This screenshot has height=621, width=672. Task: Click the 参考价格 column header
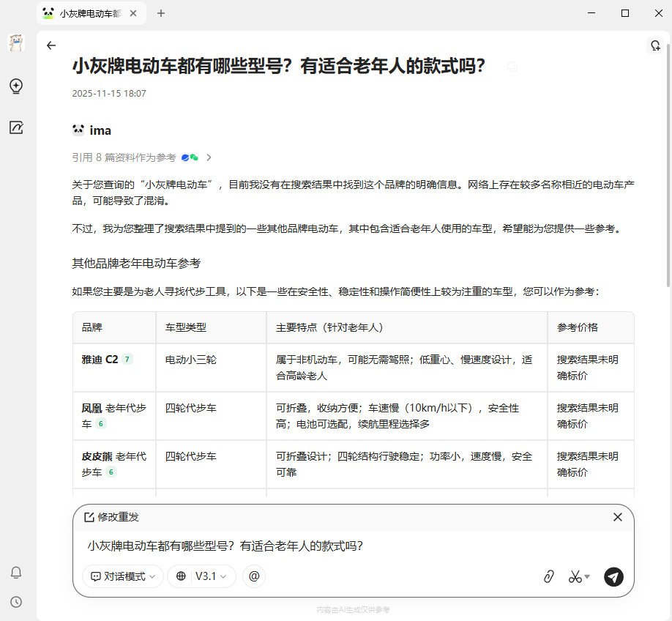click(591, 327)
